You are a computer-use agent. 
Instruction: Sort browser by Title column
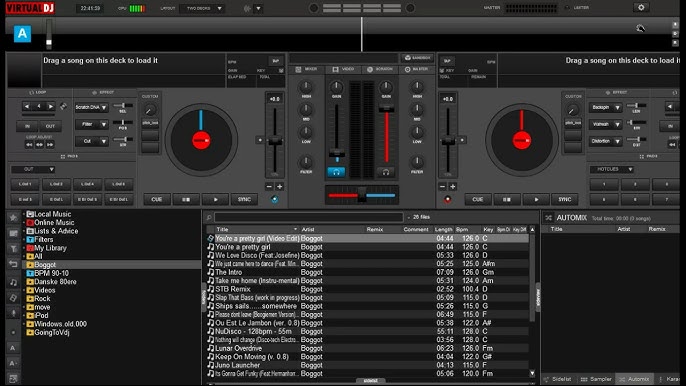pyautogui.click(x=222, y=229)
